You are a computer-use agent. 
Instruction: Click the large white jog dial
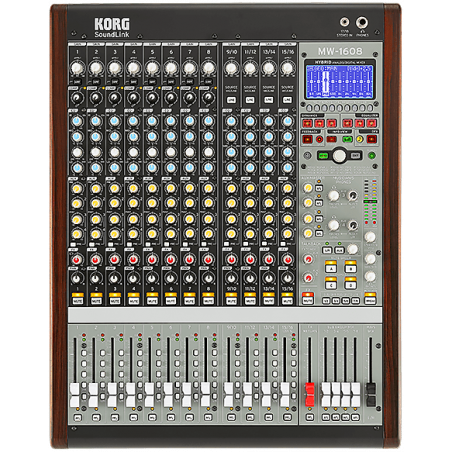coord(339,156)
